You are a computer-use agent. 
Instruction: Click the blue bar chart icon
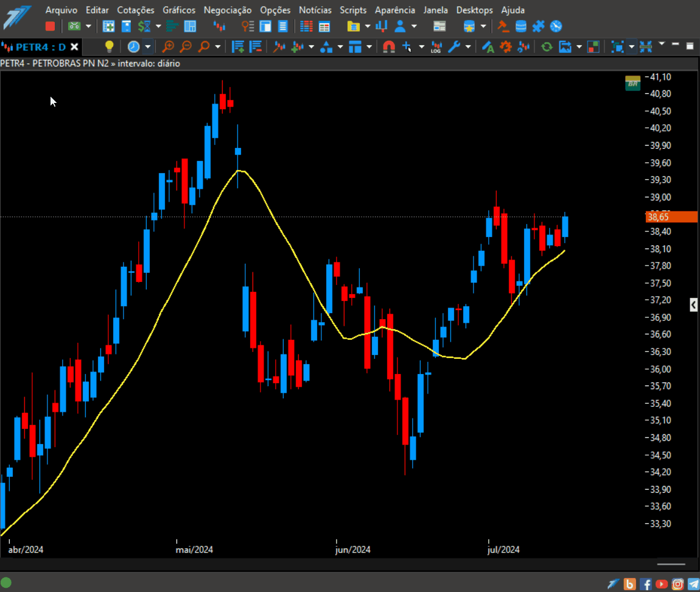pos(381,26)
